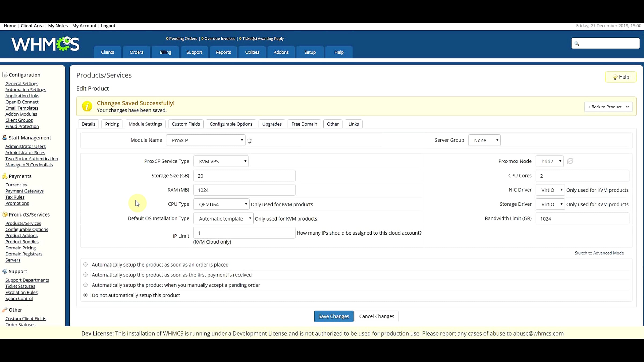
Task: Click the IP Limit input field
Action: 244,233
